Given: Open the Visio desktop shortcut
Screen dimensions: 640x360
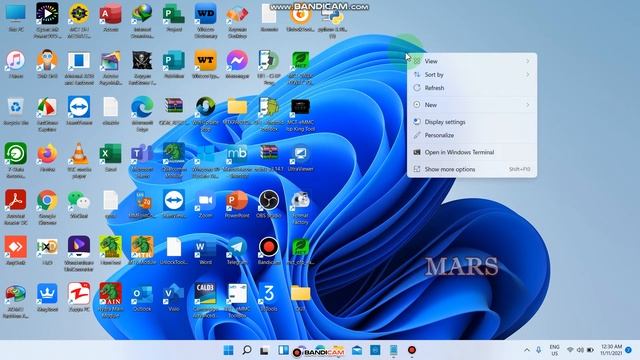Looking at the screenshot, I should click(174, 297).
